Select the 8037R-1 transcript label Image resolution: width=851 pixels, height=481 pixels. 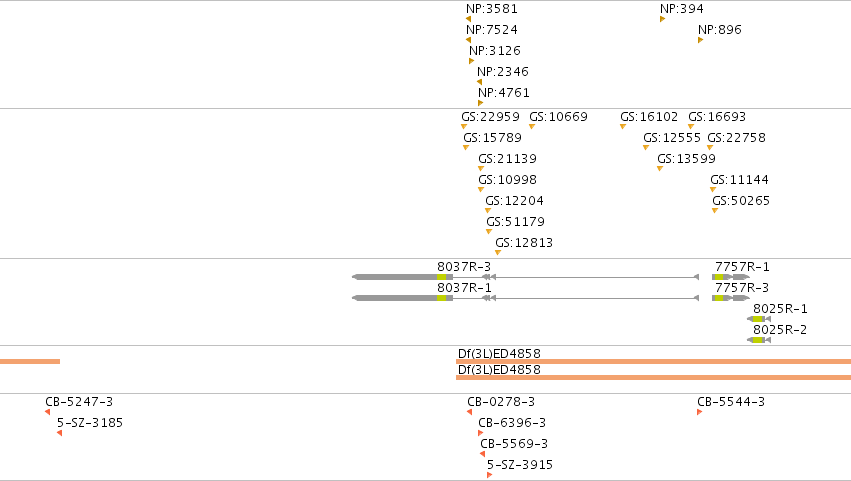[464, 288]
